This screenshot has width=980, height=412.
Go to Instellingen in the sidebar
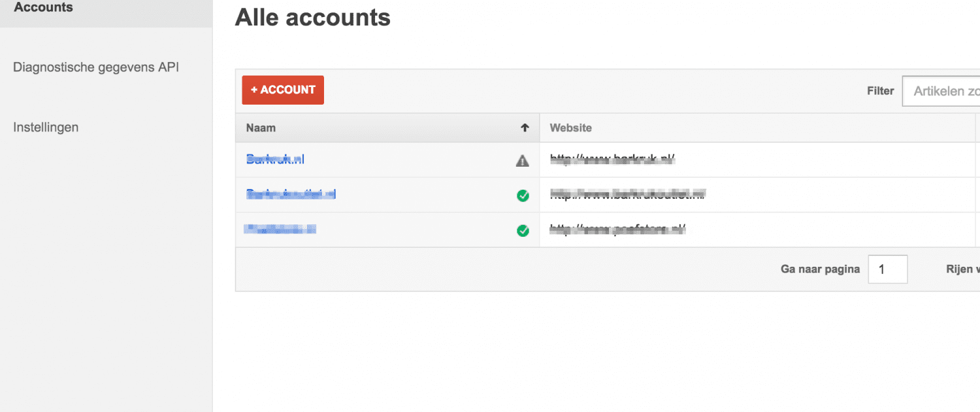[x=46, y=128]
